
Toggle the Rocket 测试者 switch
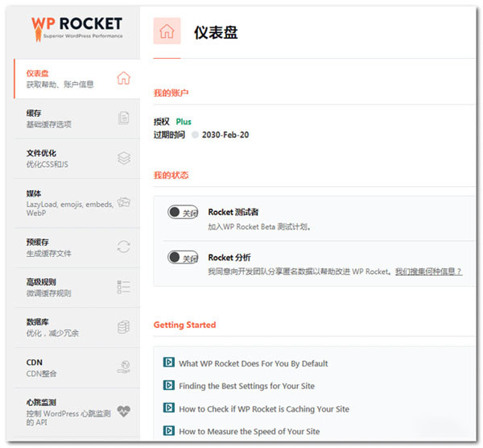[183, 212]
